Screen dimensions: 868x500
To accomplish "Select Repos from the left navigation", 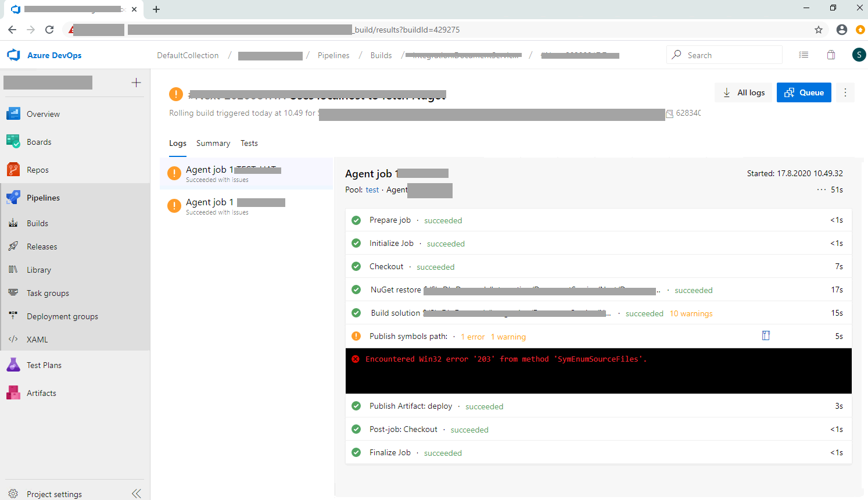I will click(x=38, y=169).
